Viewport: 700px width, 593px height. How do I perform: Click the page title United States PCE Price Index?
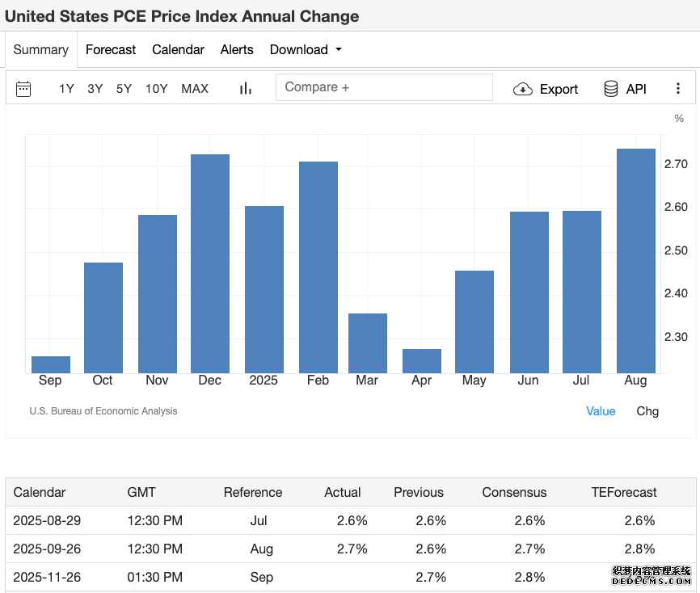tap(182, 16)
